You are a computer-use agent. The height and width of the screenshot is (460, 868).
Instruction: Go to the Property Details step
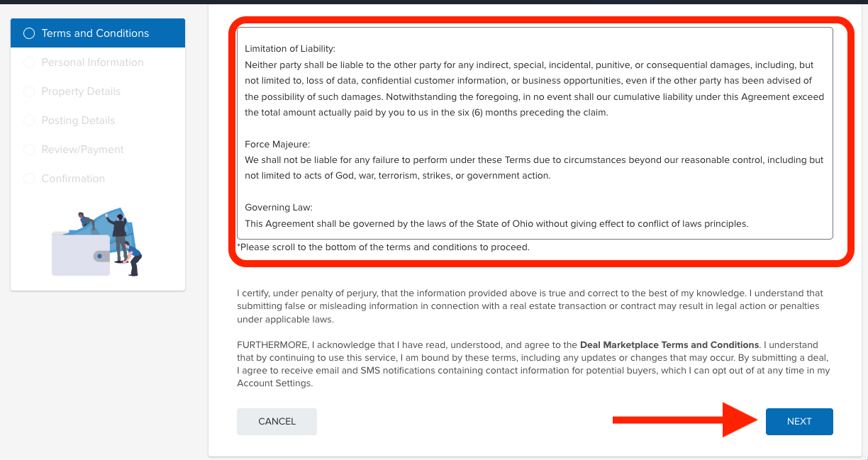pyautogui.click(x=81, y=91)
